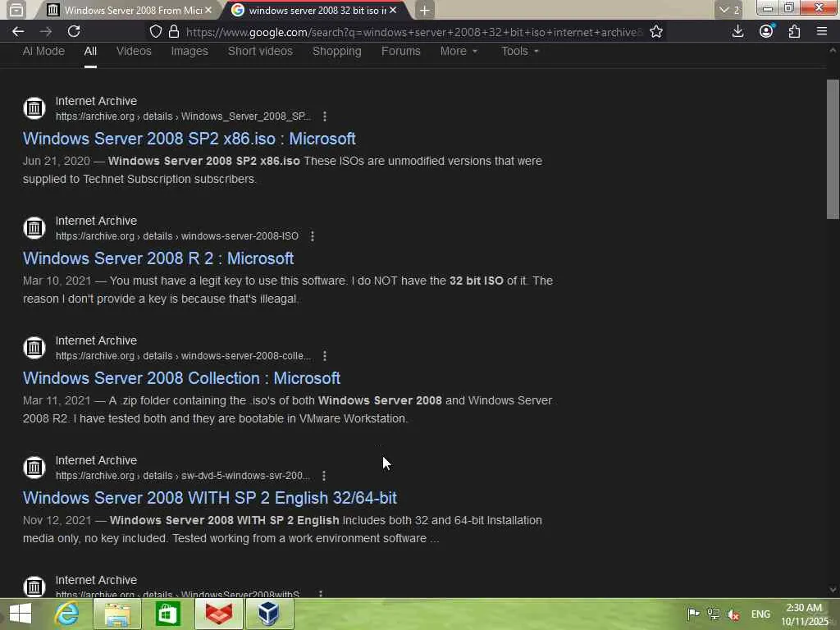Close the Google search results tab
The height and width of the screenshot is (630, 840).
(x=393, y=10)
